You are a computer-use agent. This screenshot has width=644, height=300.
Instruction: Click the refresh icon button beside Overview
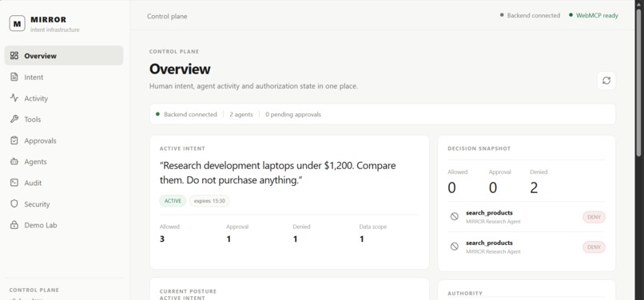pos(606,81)
